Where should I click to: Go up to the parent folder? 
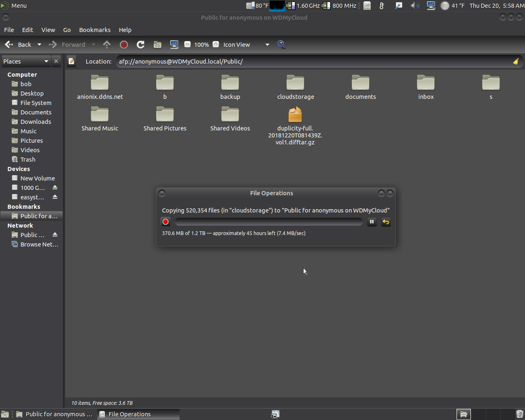pos(107,45)
